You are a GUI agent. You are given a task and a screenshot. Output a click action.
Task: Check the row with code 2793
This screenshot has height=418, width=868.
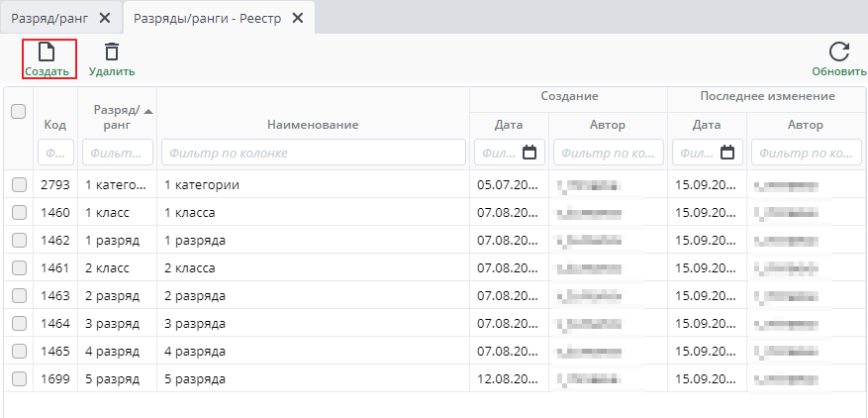pos(19,184)
